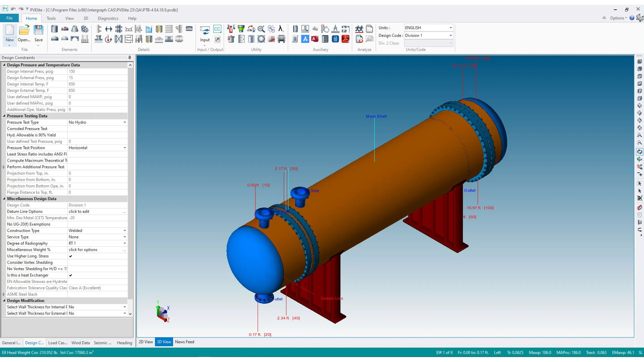Expand the ASME Steel Stack row
644x362 pixels.
4,294
